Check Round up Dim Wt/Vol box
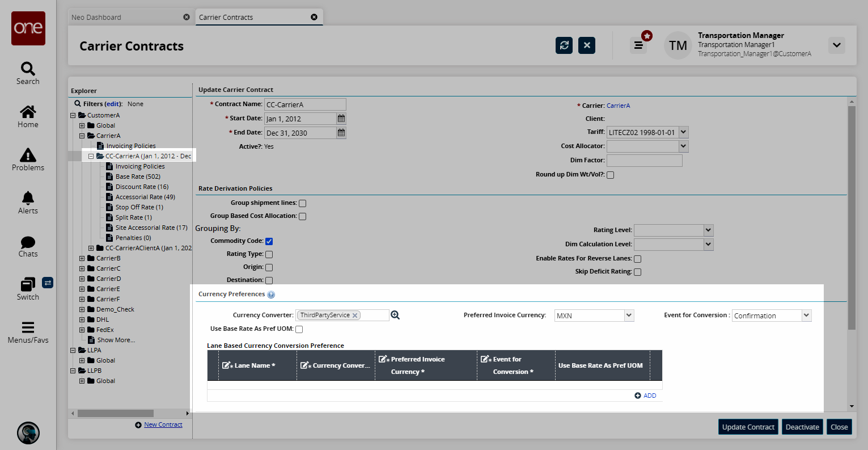Screen dimensions: 868x450 click(x=610, y=175)
